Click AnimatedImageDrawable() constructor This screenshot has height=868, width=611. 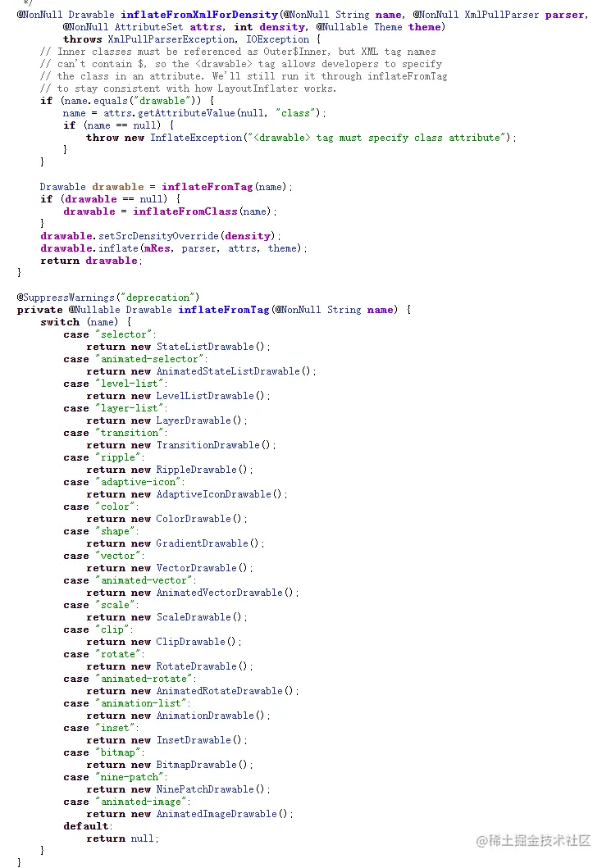pyautogui.click(x=222, y=814)
